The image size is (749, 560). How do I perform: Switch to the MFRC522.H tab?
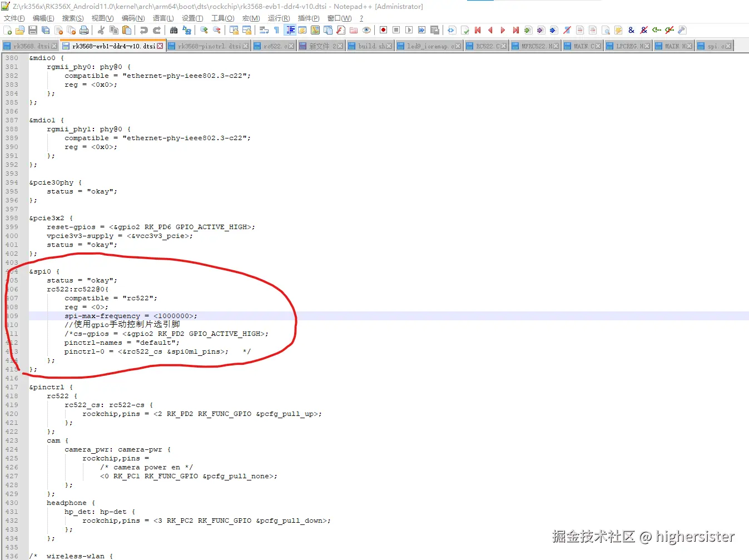click(x=536, y=46)
